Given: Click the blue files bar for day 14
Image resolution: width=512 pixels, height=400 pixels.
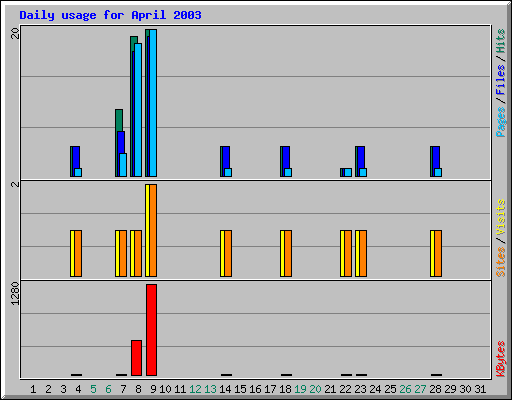Looking at the screenshot, I should pyautogui.click(x=226, y=157).
